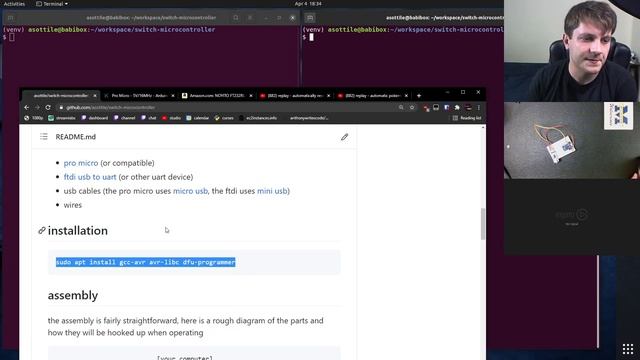The height and width of the screenshot is (360, 640).
Task: Close the Amazon.com browser tab
Action: (x=251, y=96)
